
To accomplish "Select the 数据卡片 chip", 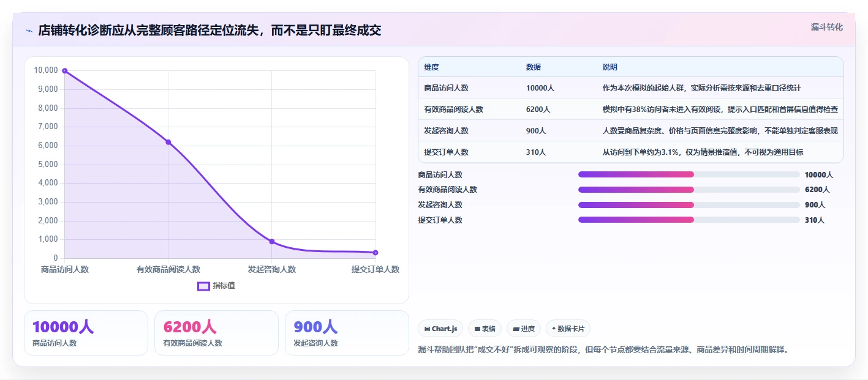I will [x=568, y=329].
